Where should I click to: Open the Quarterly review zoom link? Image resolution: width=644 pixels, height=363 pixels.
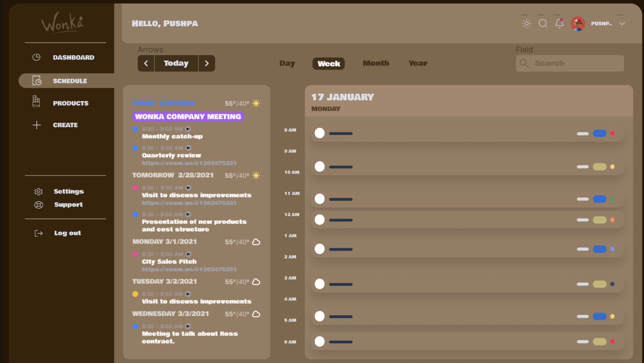tap(189, 163)
